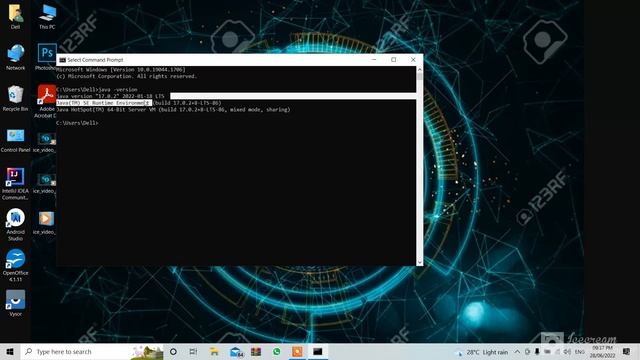This screenshot has width=640, height=360.
Task: Open File Explorer from the taskbar
Action: pos(214,351)
